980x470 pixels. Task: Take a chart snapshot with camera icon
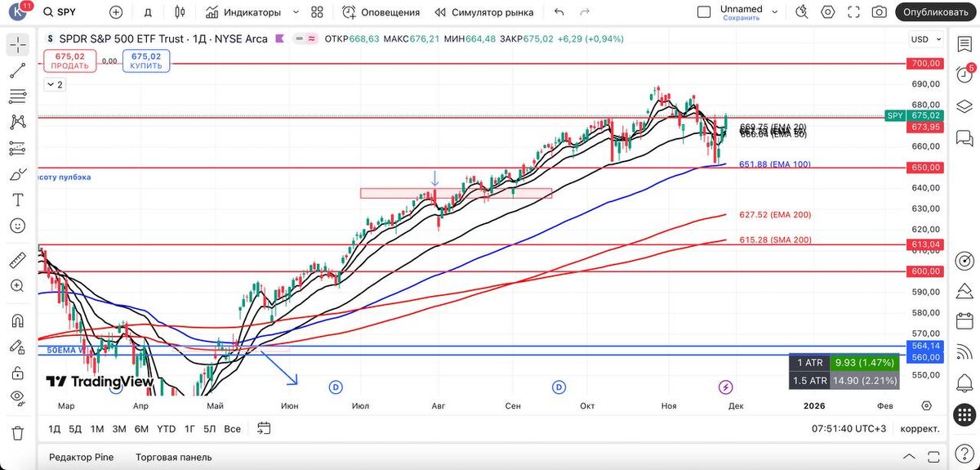pyautogui.click(x=879, y=12)
